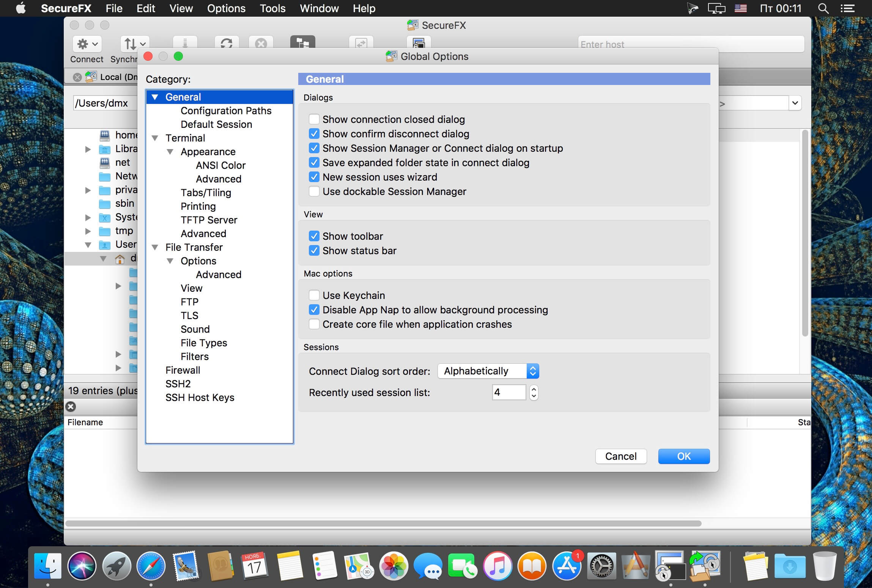Click the OK button to save settings
Image resolution: width=872 pixels, height=588 pixels.
tap(683, 456)
